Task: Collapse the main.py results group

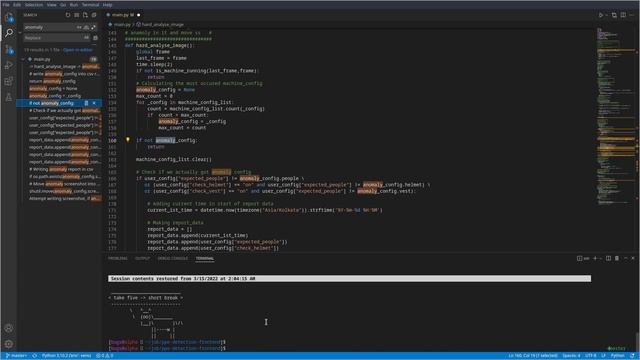Action: pyautogui.click(x=23, y=59)
